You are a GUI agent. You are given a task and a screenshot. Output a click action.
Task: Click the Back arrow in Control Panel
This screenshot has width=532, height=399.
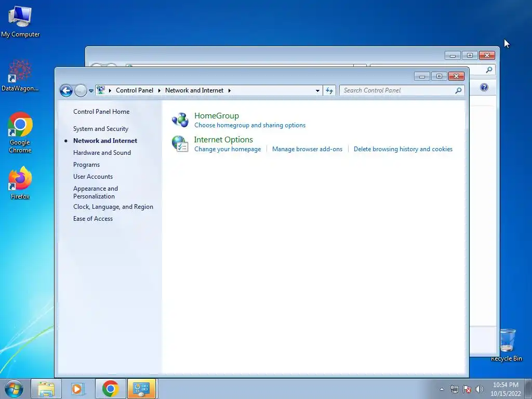coord(66,90)
